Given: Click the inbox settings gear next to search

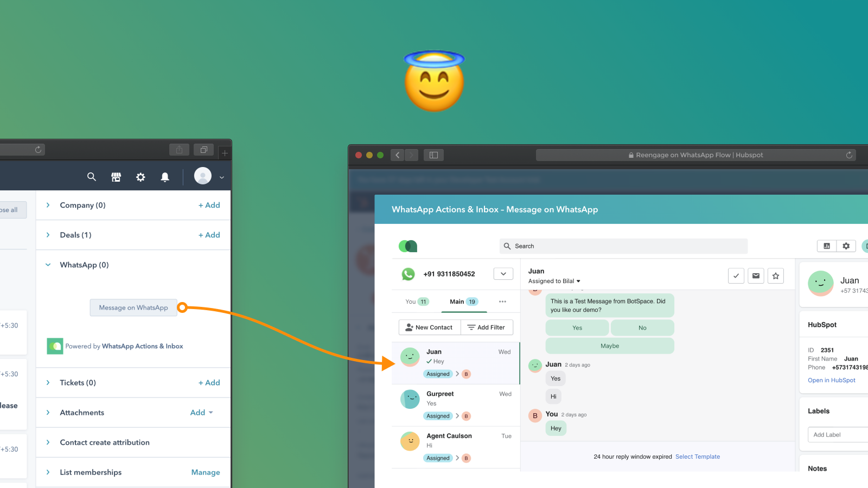Looking at the screenshot, I should 846,246.
